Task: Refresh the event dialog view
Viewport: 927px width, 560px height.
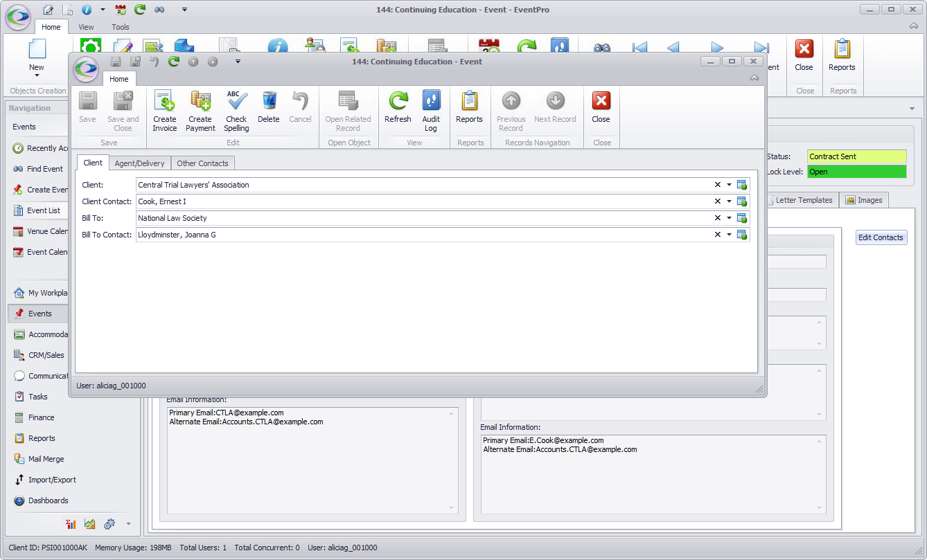Action: coord(398,107)
